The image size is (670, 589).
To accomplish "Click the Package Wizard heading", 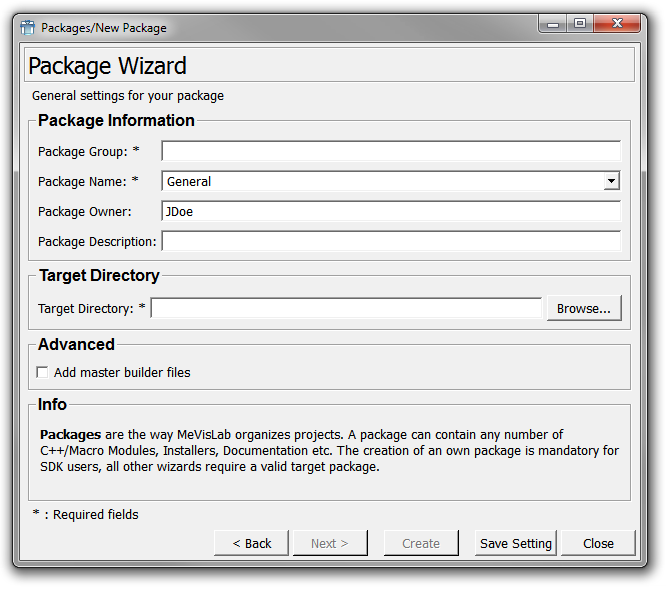I will click(x=108, y=67).
